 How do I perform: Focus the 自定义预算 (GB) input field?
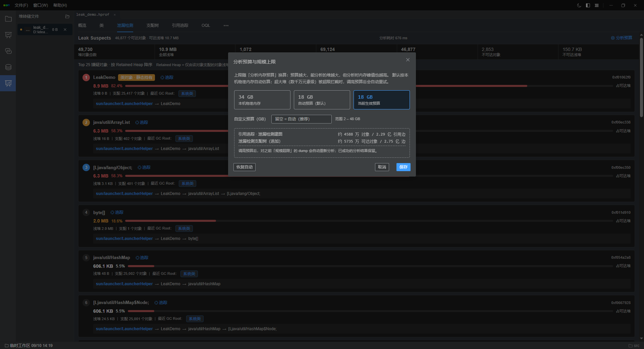(x=301, y=119)
